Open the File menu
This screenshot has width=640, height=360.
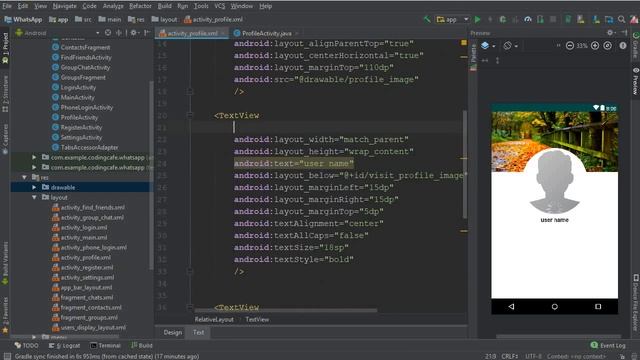click(7, 6)
